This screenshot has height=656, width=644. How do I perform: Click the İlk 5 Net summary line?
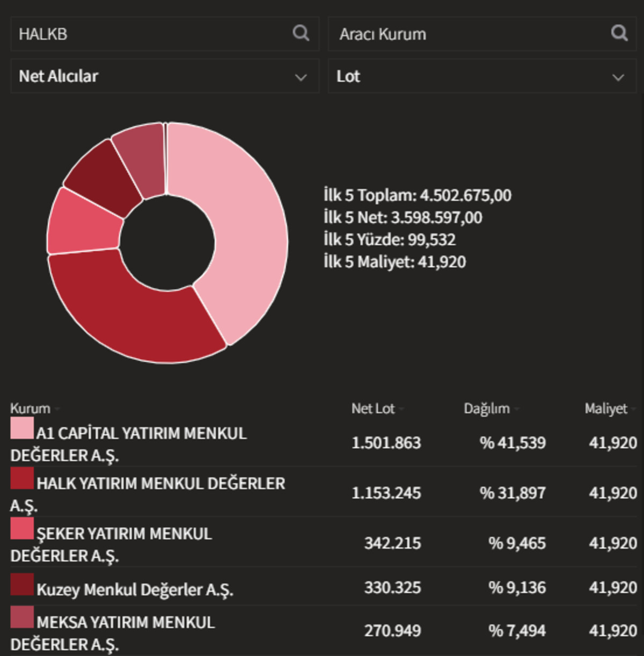[x=403, y=217]
